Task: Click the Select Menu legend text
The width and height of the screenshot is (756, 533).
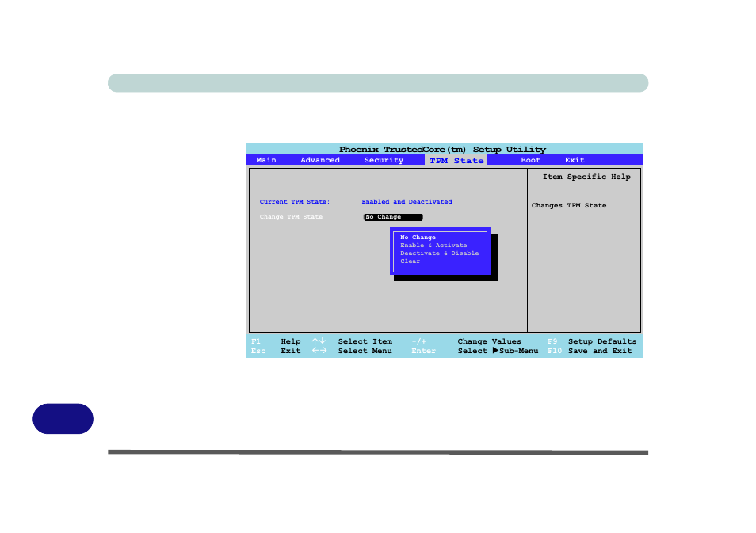Action: pyautogui.click(x=365, y=351)
